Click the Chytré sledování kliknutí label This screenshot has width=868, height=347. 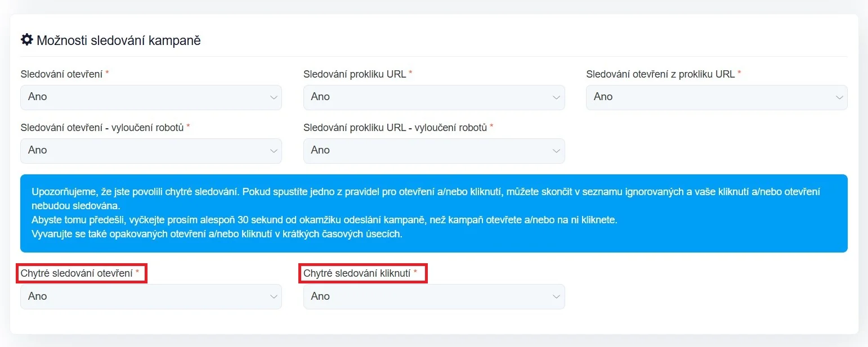[x=357, y=274]
